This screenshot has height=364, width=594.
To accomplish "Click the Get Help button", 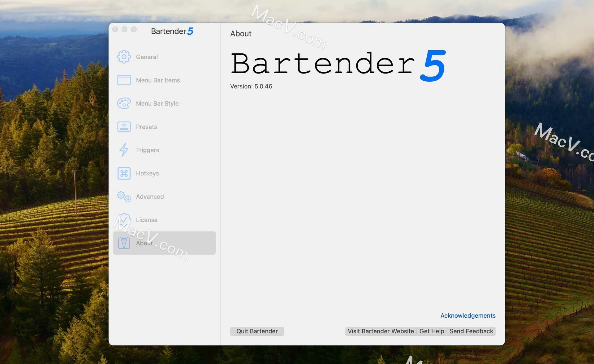I will (x=432, y=331).
